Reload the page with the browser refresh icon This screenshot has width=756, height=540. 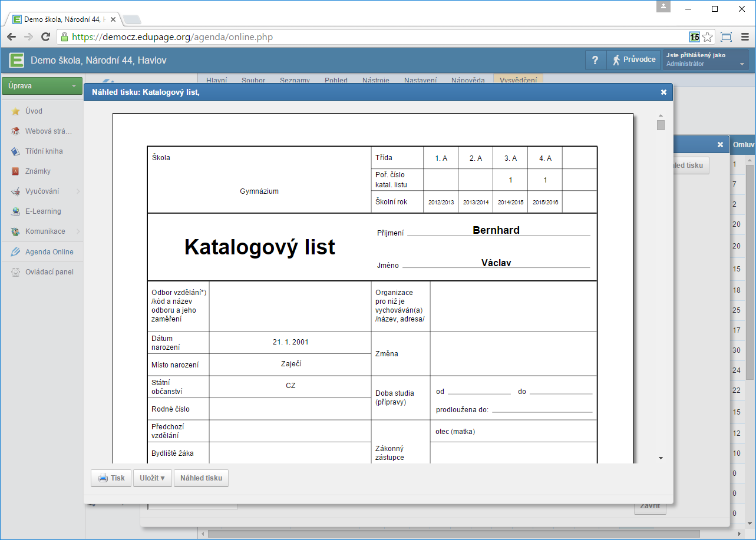tap(45, 37)
